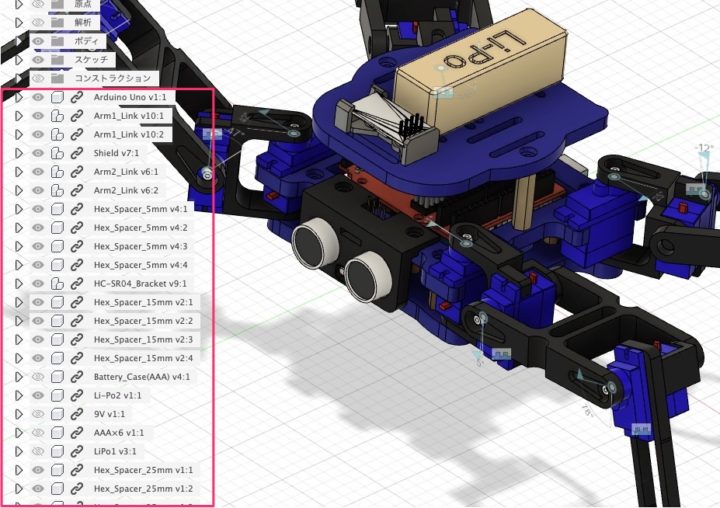Click the link icon beside HC-SR04_Bracket v9:1
Screen dimensions: 720x508
coord(77,283)
